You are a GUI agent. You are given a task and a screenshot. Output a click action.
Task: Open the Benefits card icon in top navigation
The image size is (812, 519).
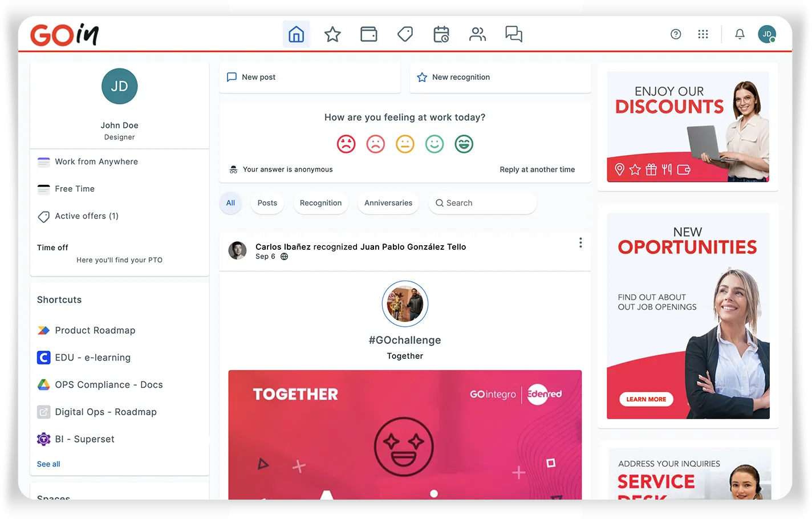[369, 34]
